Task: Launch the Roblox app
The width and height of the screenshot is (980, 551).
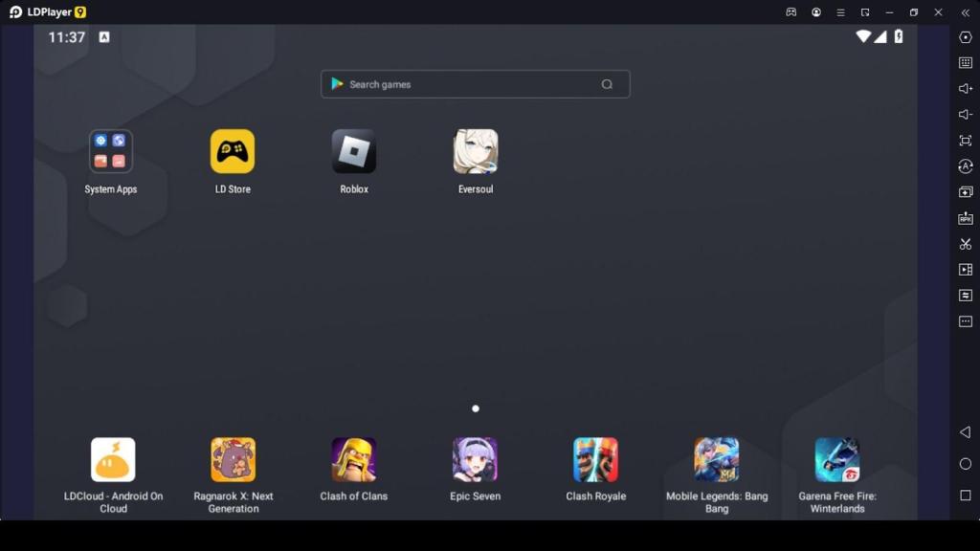Action: [x=354, y=152]
